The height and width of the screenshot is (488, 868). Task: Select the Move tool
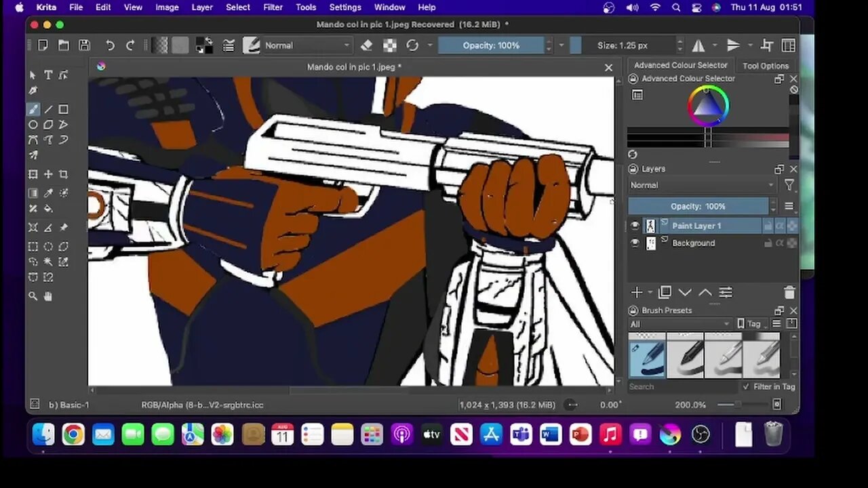(x=48, y=174)
